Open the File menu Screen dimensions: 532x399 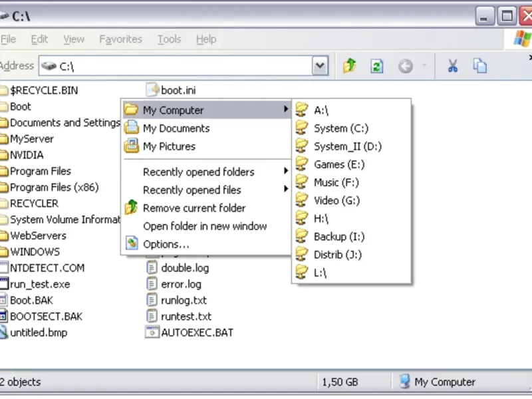(x=8, y=39)
